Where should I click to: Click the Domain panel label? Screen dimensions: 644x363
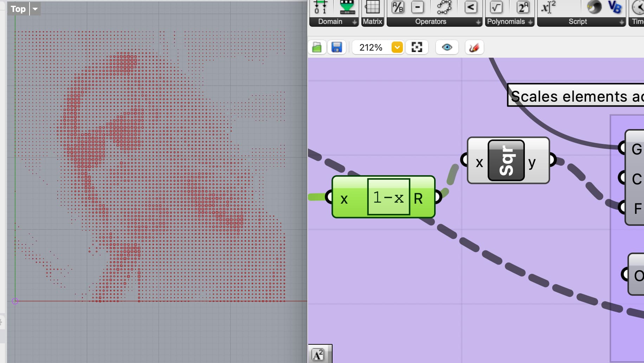coord(330,21)
